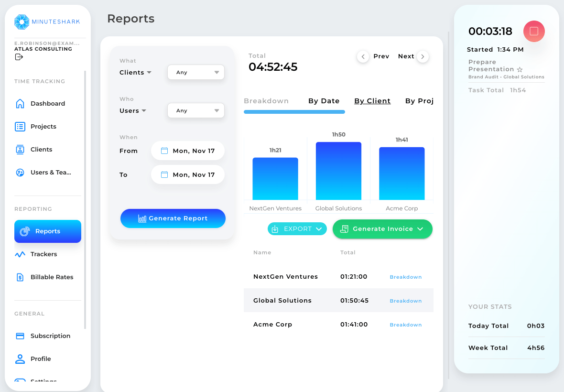The width and height of the screenshot is (564, 392).
Task: Click the To date field showing Mon, Nov 17
Action: pyautogui.click(x=187, y=174)
